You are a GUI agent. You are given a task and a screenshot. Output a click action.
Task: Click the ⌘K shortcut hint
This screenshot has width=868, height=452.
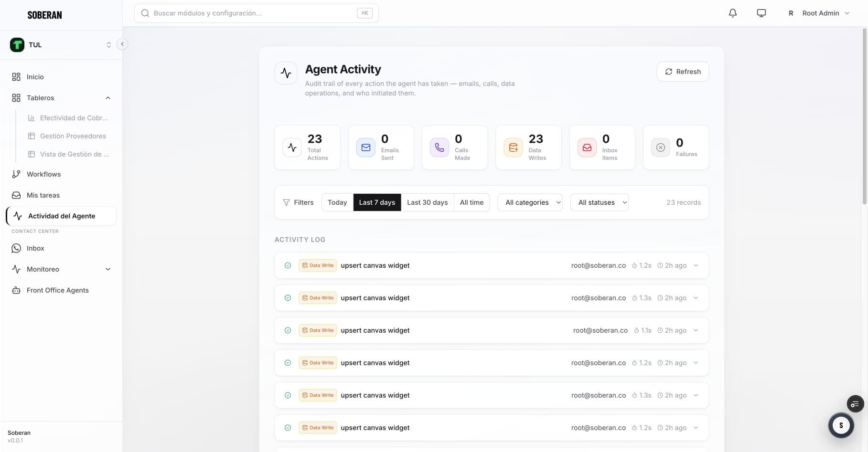[x=364, y=13]
